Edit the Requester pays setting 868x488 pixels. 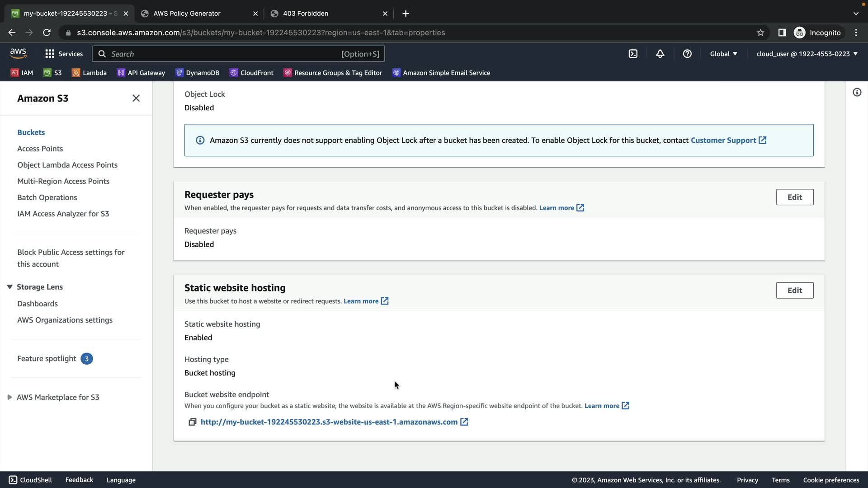pyautogui.click(x=794, y=197)
